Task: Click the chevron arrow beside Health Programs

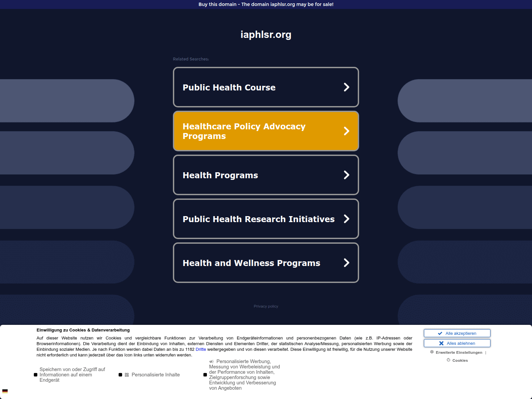Action: pos(346,175)
